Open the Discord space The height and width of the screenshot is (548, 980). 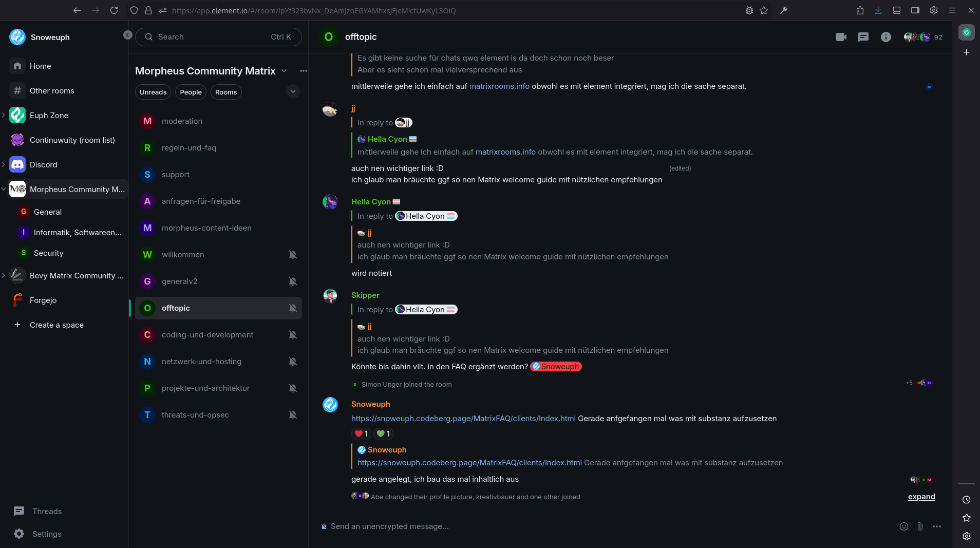pyautogui.click(x=44, y=165)
